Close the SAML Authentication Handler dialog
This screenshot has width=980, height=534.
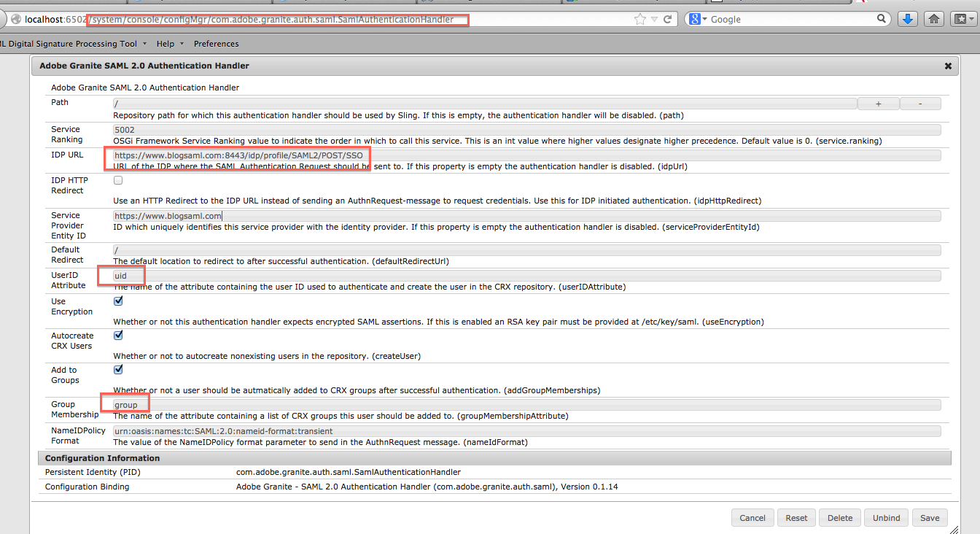click(x=948, y=66)
